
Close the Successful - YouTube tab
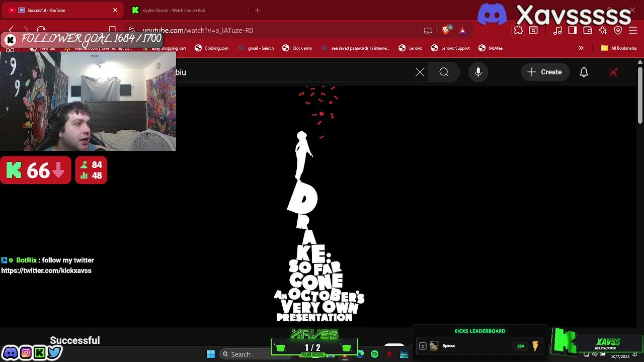(x=115, y=10)
